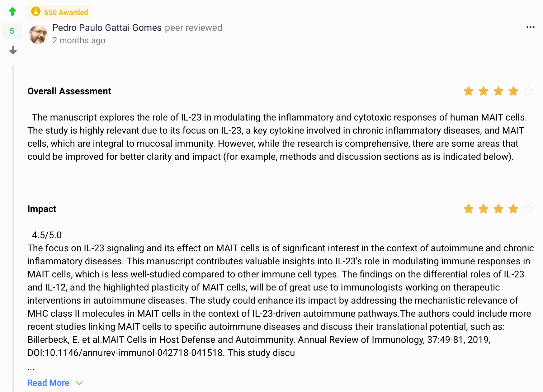Open Pedro Paulo Gattai Gomes's avatar
Viewport: 543px width, 392px height.
(x=38, y=34)
